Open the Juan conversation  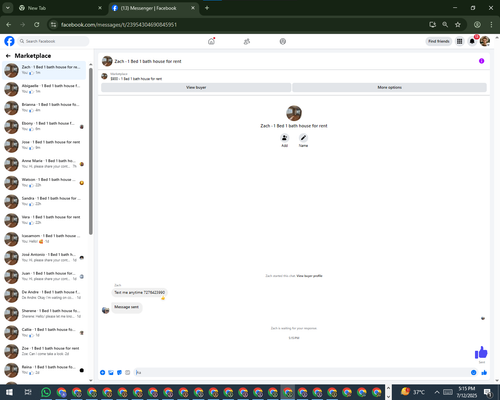coord(44,276)
